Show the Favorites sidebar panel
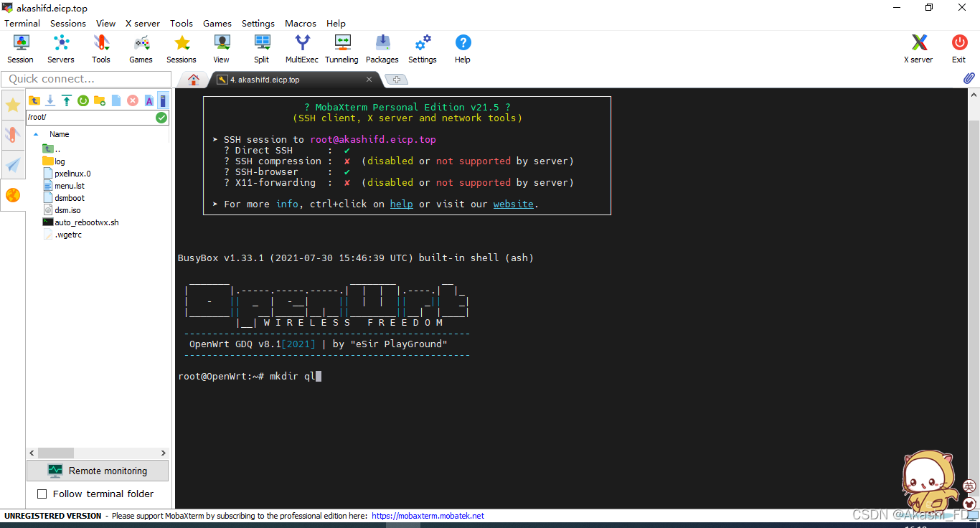The height and width of the screenshot is (528, 980). [x=13, y=105]
